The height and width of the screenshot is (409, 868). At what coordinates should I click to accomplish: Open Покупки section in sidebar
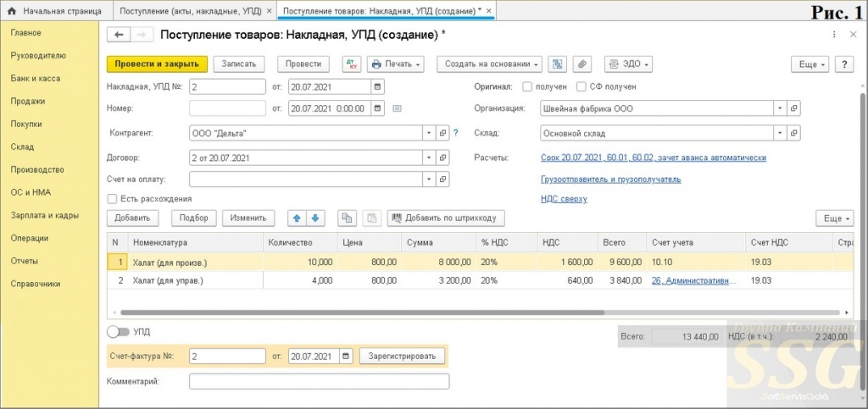point(26,124)
